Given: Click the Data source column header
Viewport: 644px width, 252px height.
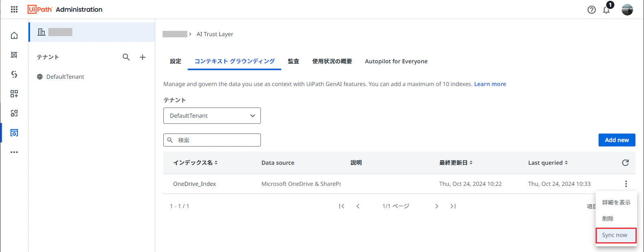Looking at the screenshot, I should tap(278, 163).
